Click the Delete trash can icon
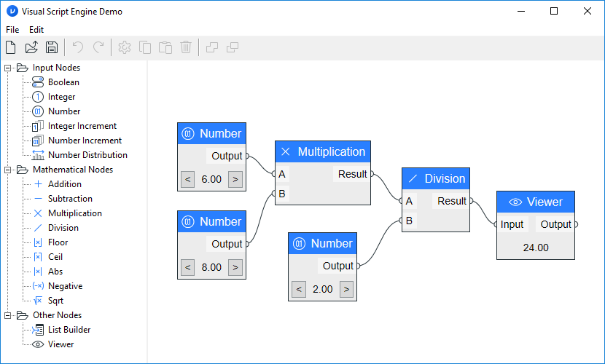Screen dimensions: 605x364 point(186,47)
